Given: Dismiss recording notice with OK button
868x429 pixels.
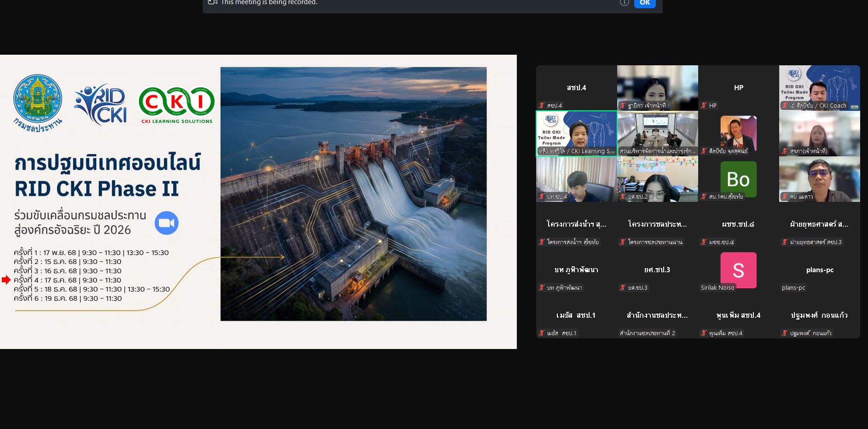Looking at the screenshot, I should coord(644,3).
